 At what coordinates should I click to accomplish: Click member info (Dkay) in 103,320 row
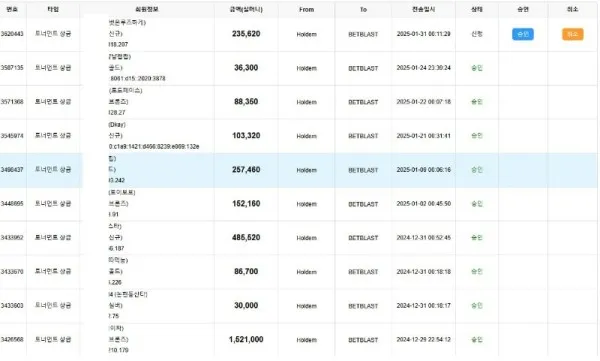tap(117, 125)
